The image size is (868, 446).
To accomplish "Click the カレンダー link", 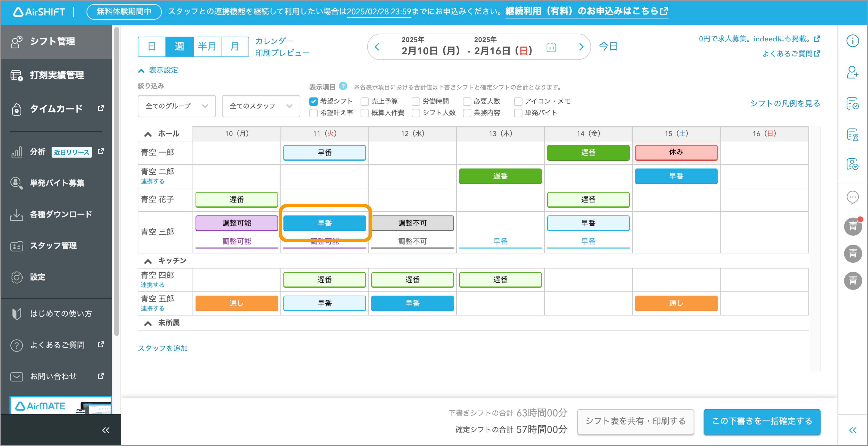I will click(274, 41).
